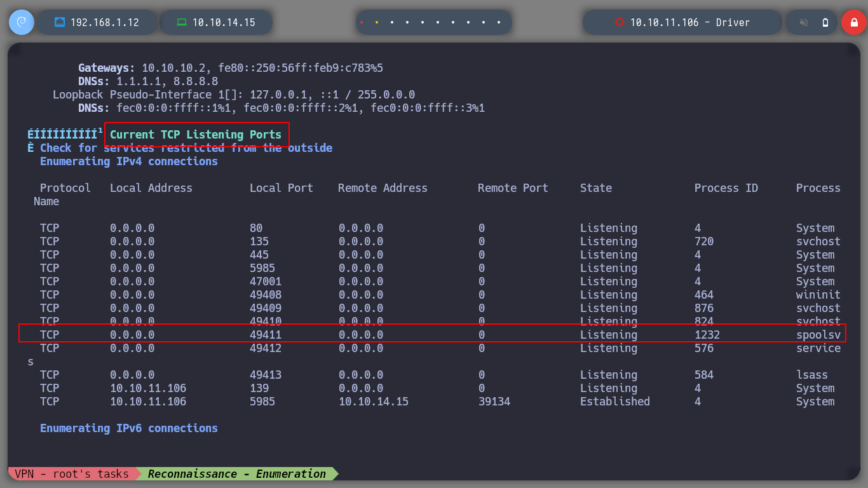Click the target label 10.10.11.106 - Driver
Screen dimensions: 868x488
point(690,22)
